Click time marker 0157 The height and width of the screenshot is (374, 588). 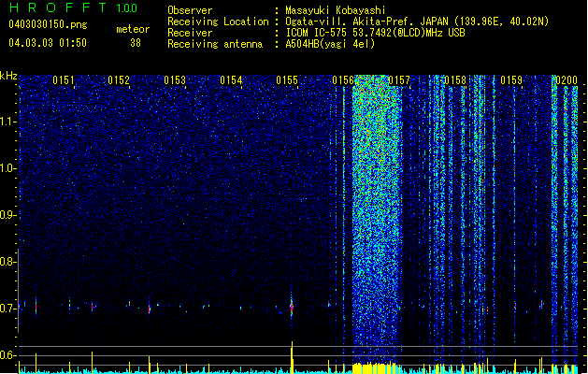tap(399, 80)
